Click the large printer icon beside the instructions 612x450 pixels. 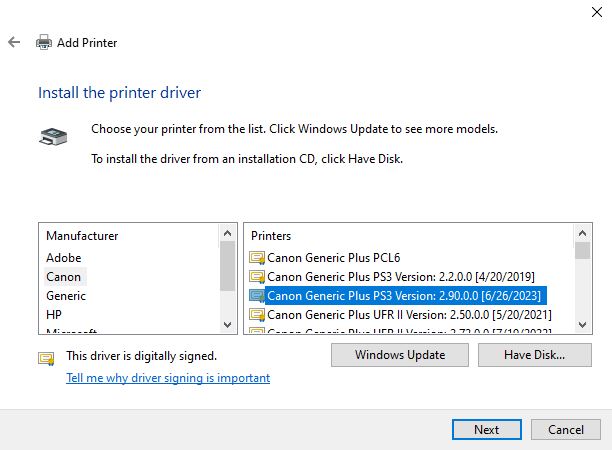pyautogui.click(x=53, y=137)
